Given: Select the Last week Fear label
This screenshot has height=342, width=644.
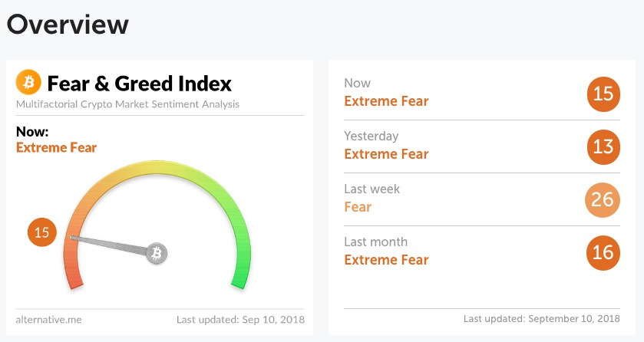Looking at the screenshot, I should [x=358, y=207].
